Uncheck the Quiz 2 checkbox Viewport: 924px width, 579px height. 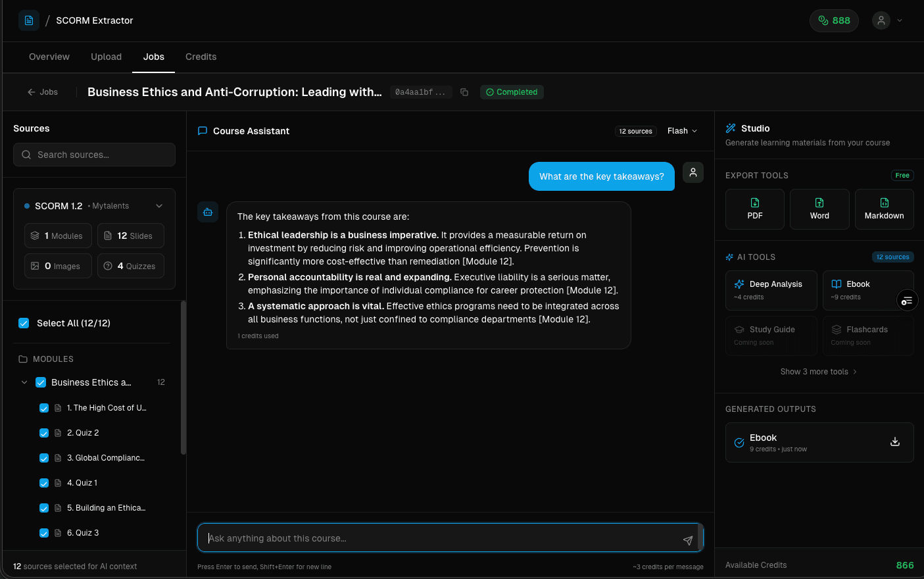[x=44, y=433]
